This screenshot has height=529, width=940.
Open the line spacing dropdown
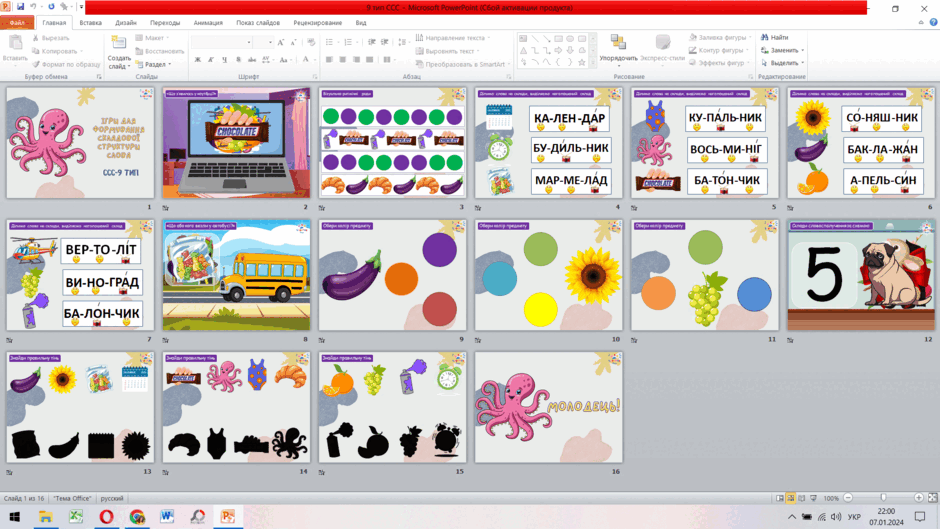pos(403,42)
